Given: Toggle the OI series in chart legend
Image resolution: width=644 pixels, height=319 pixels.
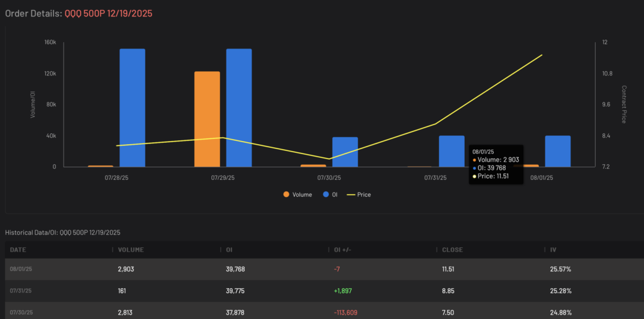Looking at the screenshot, I should (x=330, y=195).
